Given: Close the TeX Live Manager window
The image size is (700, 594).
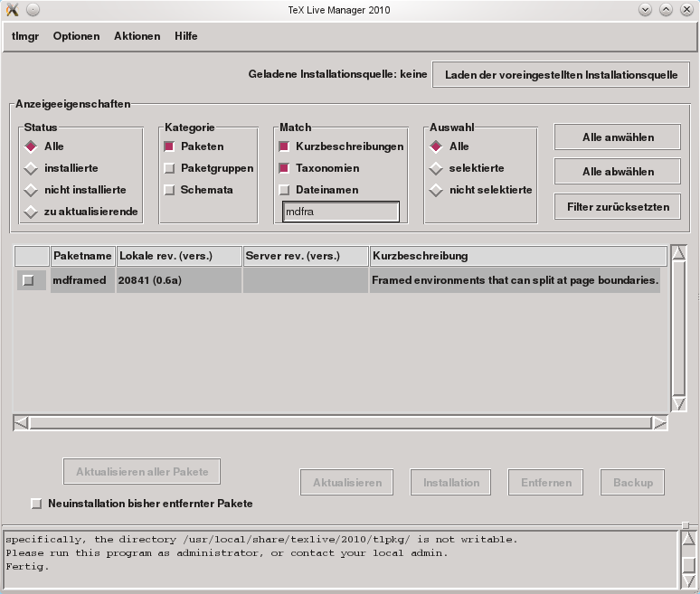Looking at the screenshot, I should pos(686,9).
